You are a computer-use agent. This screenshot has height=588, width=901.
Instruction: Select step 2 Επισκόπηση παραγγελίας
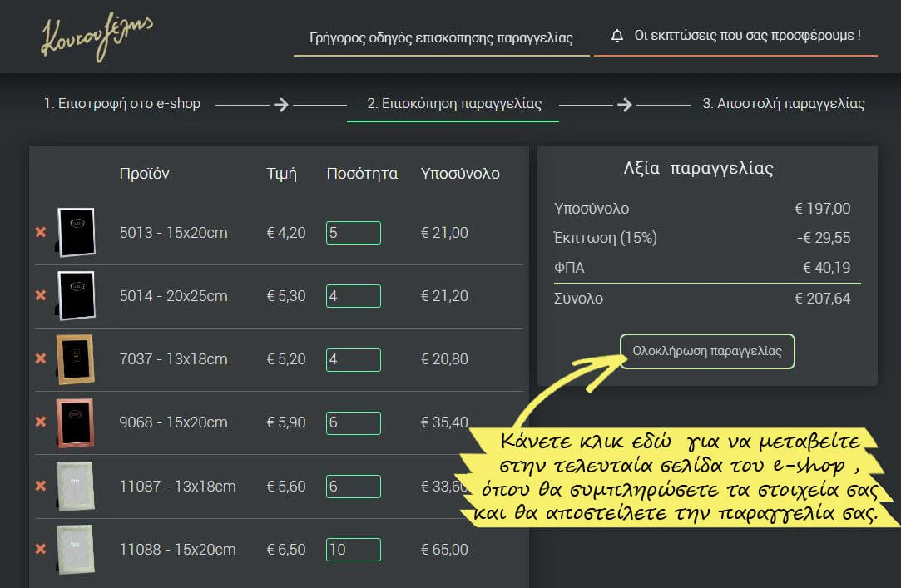452,106
